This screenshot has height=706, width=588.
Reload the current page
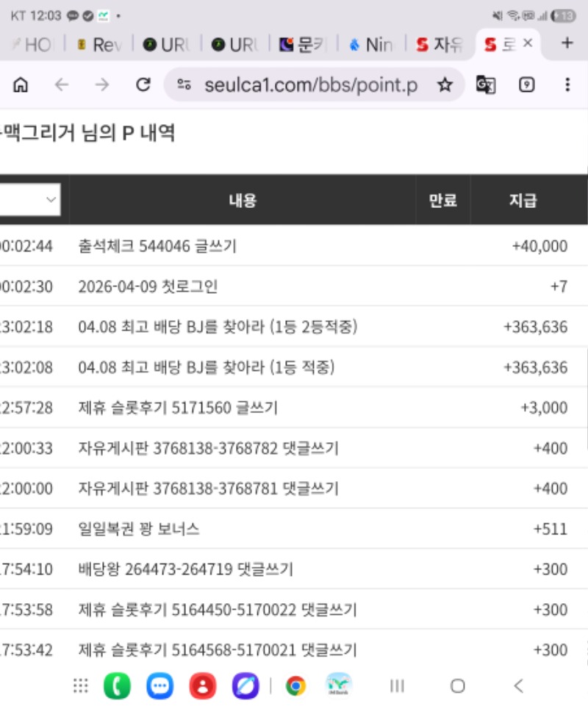143,85
